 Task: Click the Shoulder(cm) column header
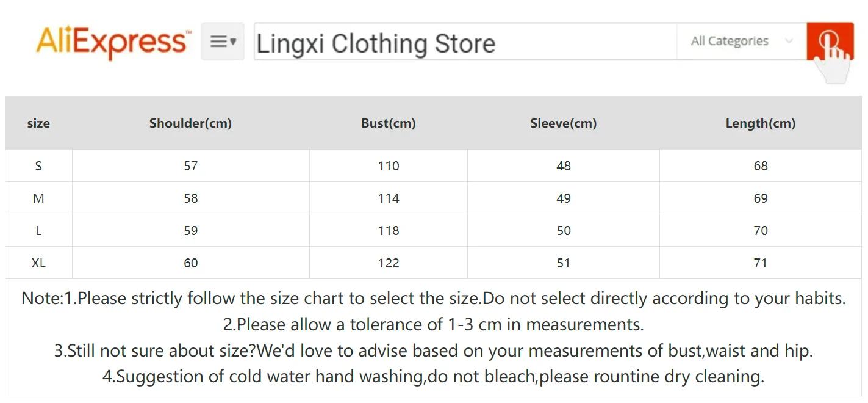click(190, 123)
